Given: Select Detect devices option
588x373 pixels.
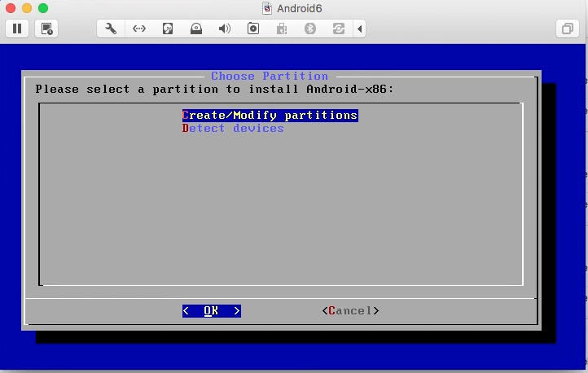Looking at the screenshot, I should (233, 129).
